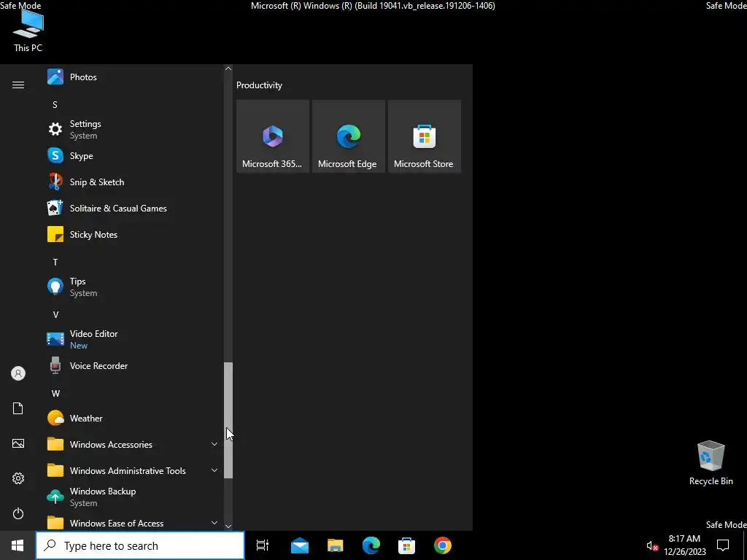This screenshot has height=560, width=747.
Task: Open the user account icon in Start sidebar
Action: 18,373
